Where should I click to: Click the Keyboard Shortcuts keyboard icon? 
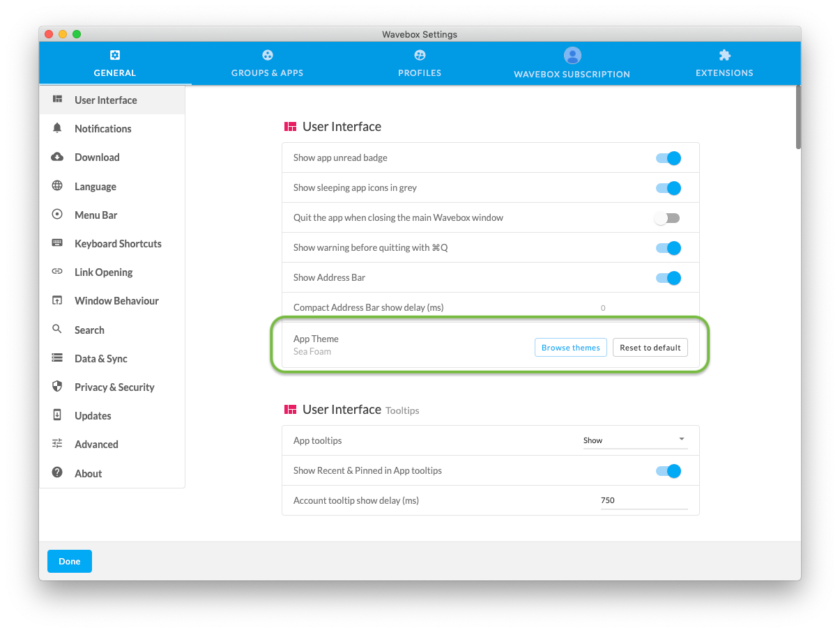tap(58, 243)
